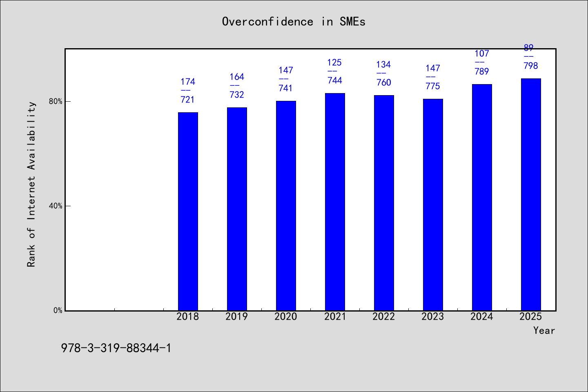Click the x-axis label 2021
The image size is (588, 392).
pyautogui.click(x=335, y=316)
